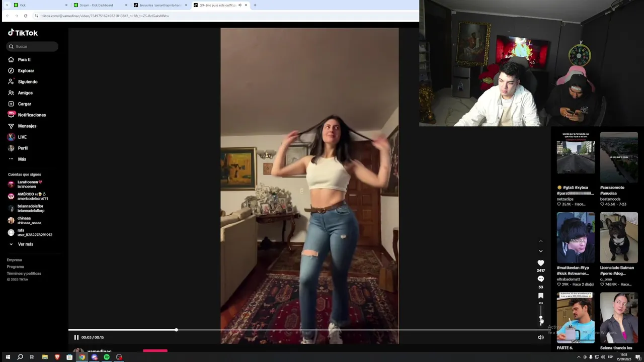Viewport: 644px width, 362px height.
Task: Click the TikTok logo
Action: coord(23,33)
